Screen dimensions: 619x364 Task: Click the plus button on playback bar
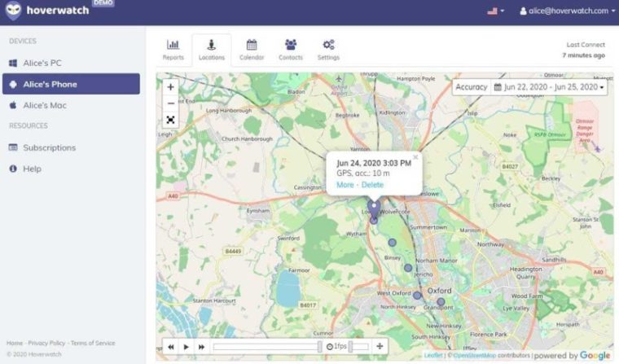point(380,347)
